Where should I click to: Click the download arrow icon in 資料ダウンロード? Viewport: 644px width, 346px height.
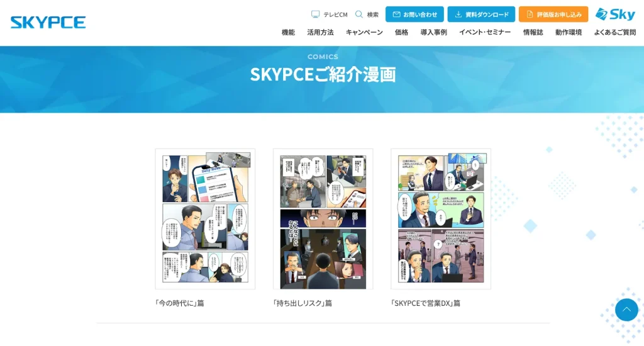point(458,14)
